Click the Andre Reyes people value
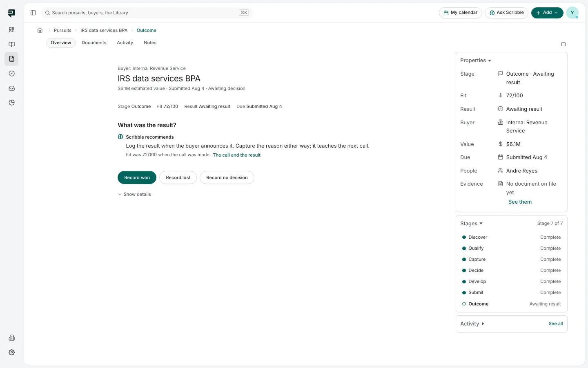 click(x=521, y=171)
